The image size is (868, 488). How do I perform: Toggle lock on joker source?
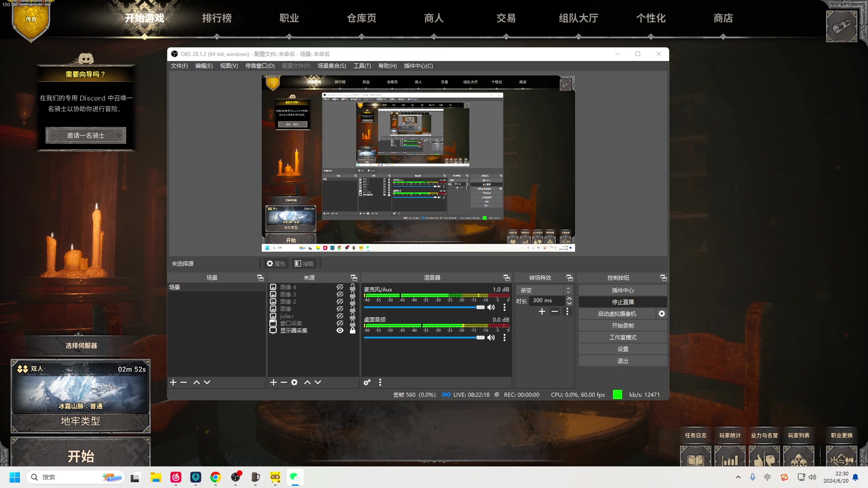(x=353, y=316)
